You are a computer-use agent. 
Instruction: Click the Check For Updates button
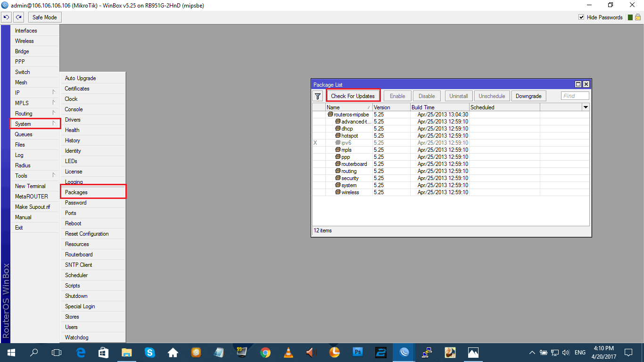click(x=353, y=96)
